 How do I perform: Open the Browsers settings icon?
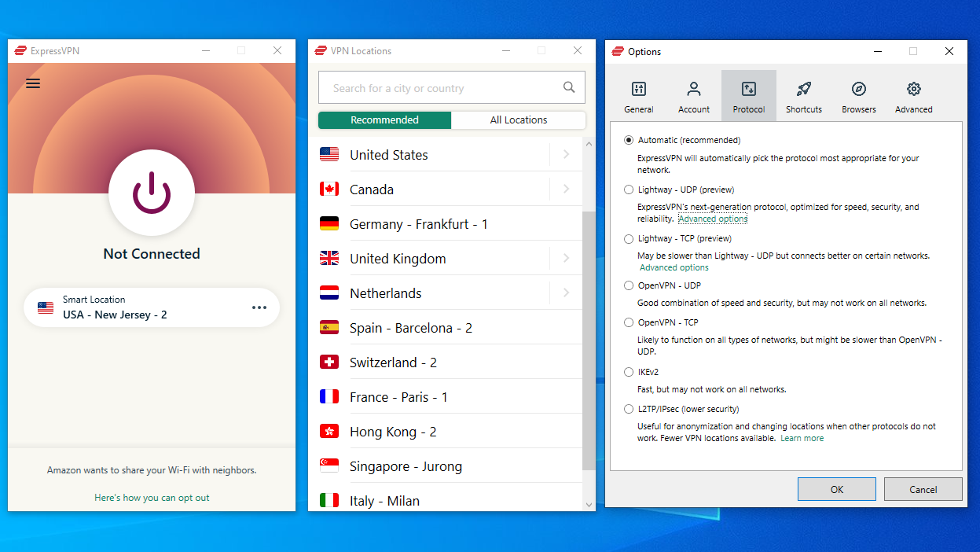(x=858, y=95)
